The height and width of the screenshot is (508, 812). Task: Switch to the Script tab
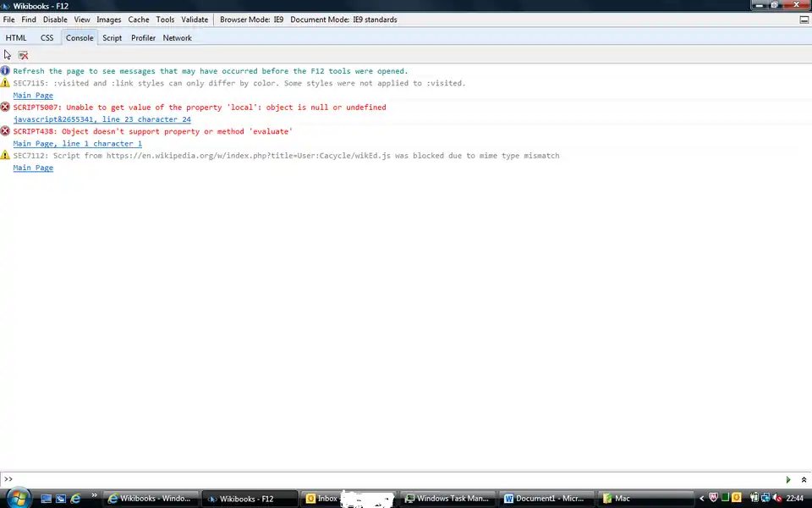click(x=112, y=37)
